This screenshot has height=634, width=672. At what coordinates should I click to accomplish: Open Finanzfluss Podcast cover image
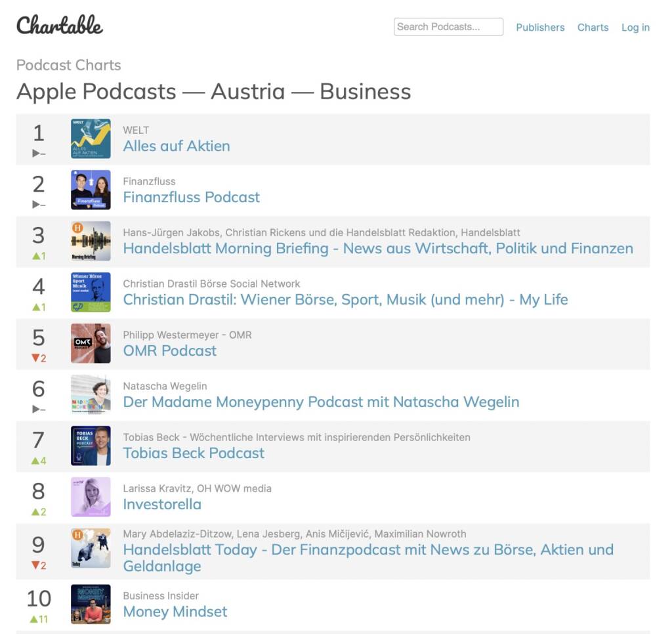[91, 190]
